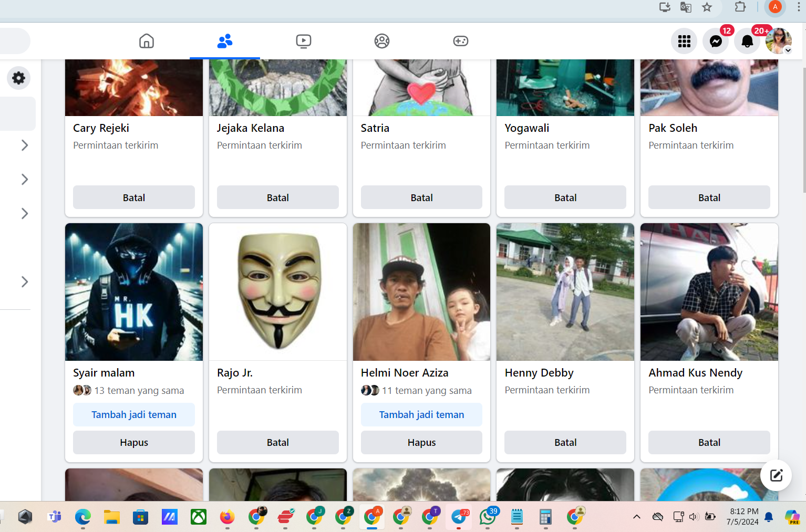Viewport: 806px width, 532px height.
Task: Open the account profile dropdown
Action: click(x=779, y=41)
